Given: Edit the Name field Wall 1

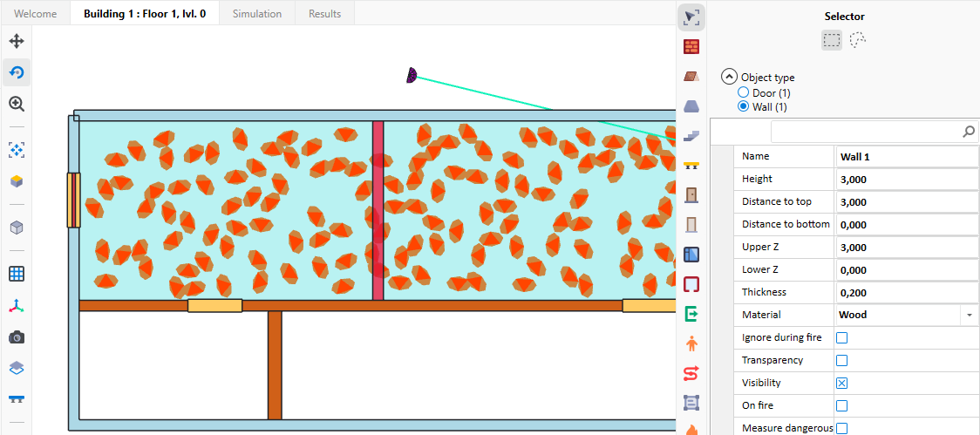Looking at the screenshot, I should click(907, 157).
